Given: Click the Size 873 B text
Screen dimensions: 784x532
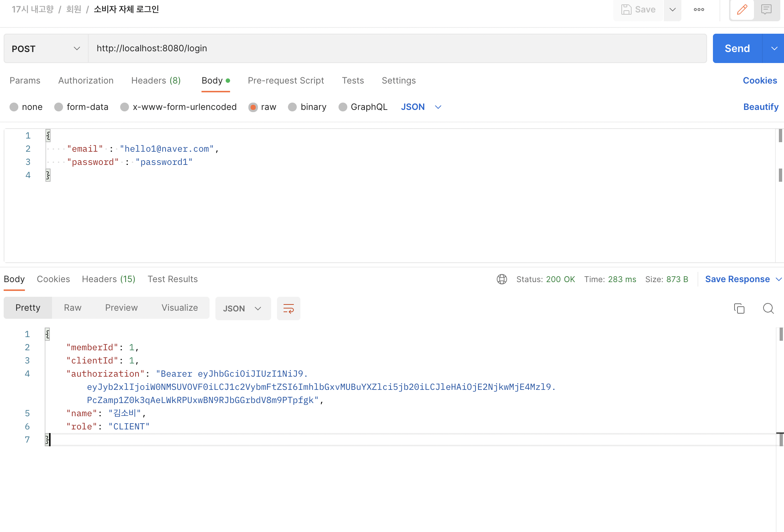Looking at the screenshot, I should (x=666, y=279).
